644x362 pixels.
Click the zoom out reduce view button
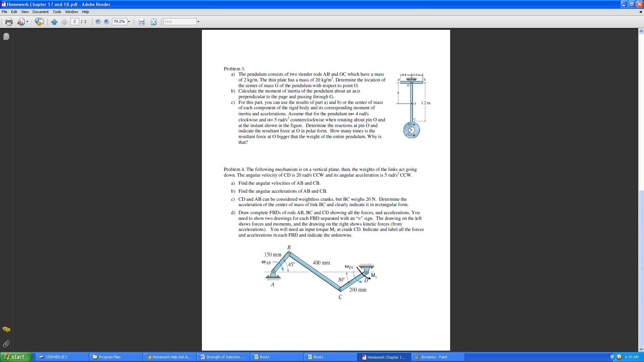tap(97, 21)
